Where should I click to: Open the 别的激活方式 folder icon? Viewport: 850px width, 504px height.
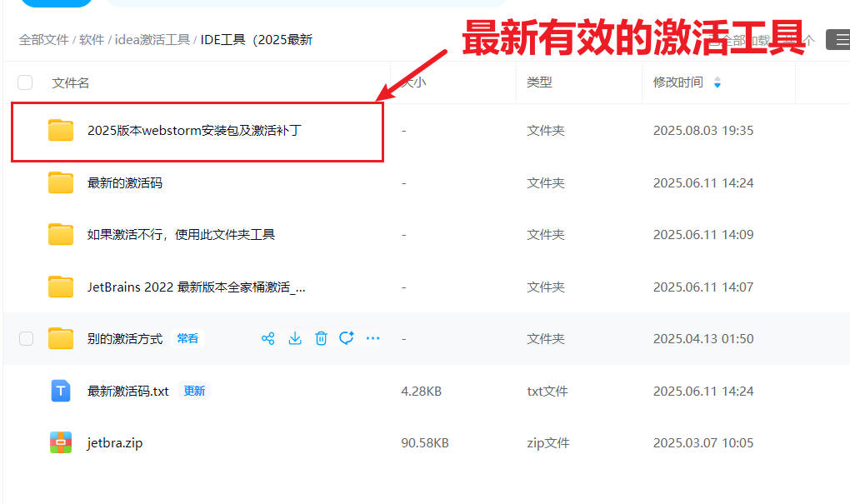61,338
